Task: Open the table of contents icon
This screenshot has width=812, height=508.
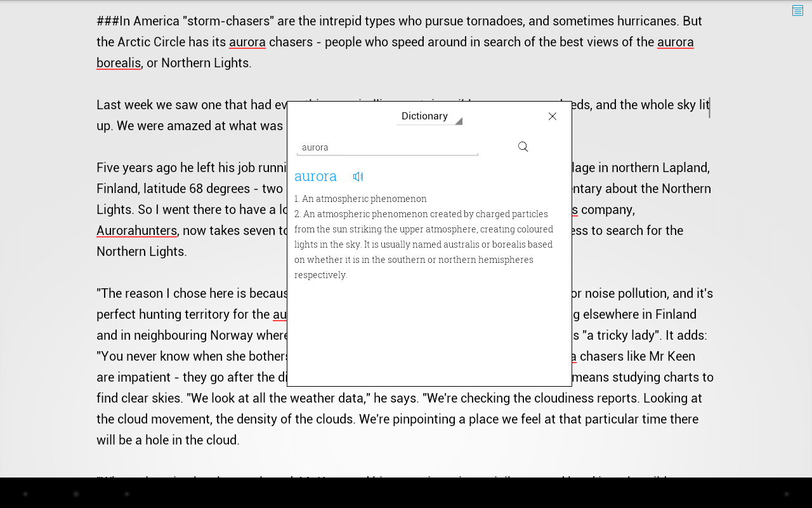Action: pos(797,10)
